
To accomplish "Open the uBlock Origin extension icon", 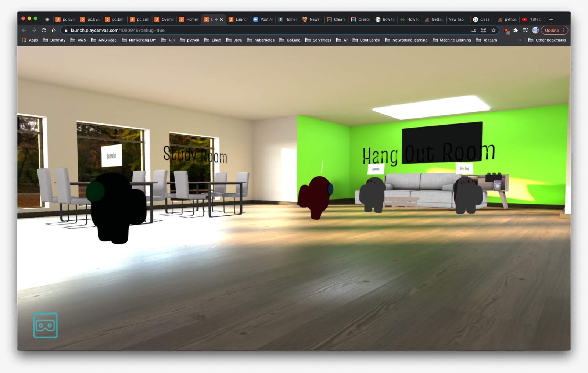I will [506, 31].
